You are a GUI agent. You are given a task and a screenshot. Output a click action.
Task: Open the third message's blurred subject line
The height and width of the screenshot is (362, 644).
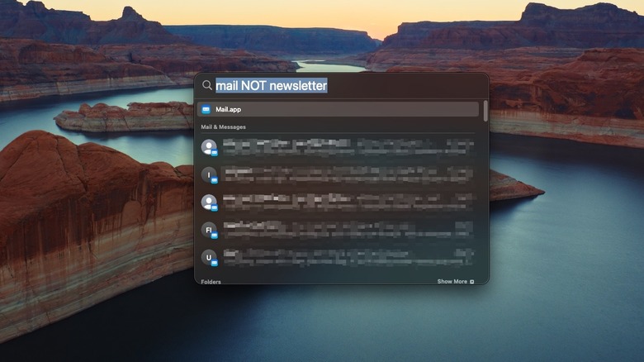[347, 202]
